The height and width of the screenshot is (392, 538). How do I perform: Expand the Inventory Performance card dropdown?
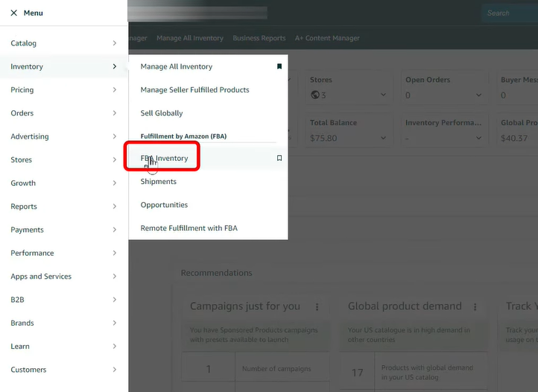pos(478,138)
